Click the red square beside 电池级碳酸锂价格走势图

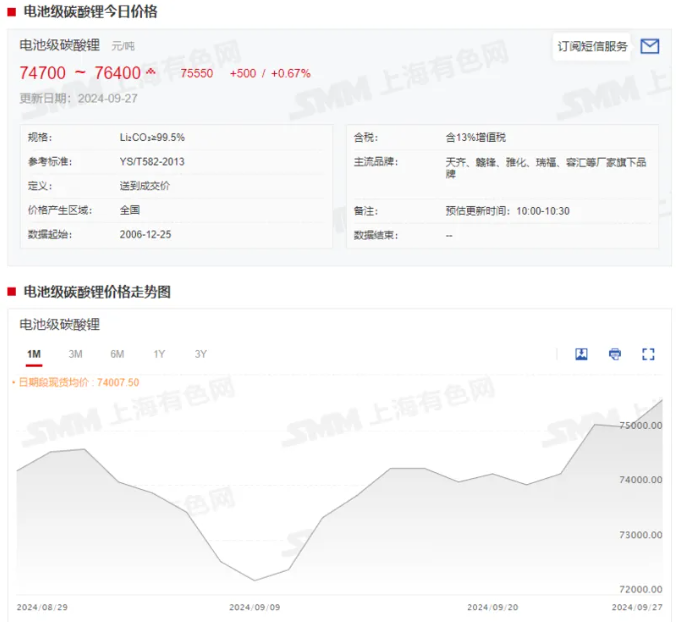click(x=11, y=292)
